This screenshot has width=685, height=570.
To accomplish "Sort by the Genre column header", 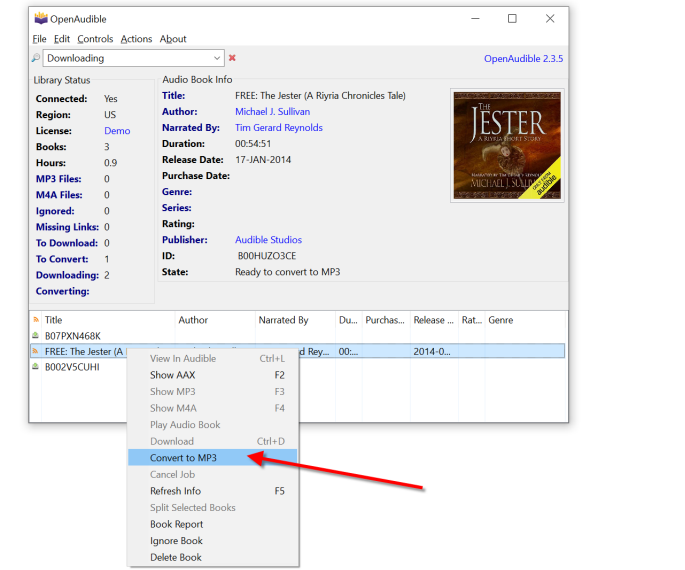I will [525, 320].
